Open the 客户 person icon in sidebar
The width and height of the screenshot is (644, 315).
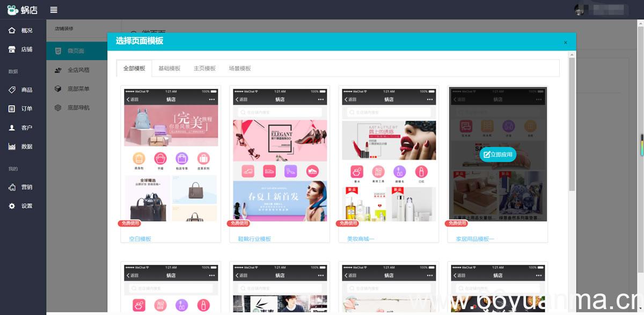(x=12, y=128)
